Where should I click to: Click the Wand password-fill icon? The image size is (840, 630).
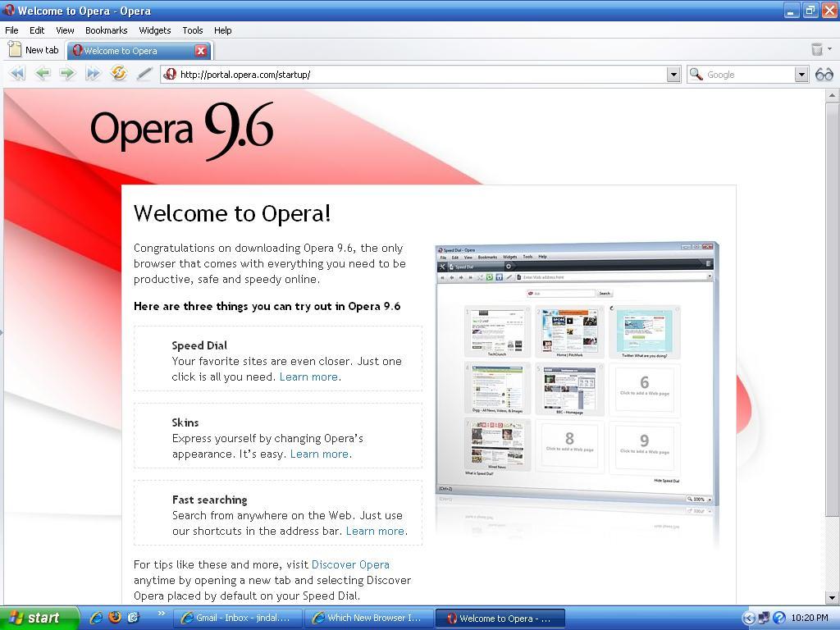point(144,74)
